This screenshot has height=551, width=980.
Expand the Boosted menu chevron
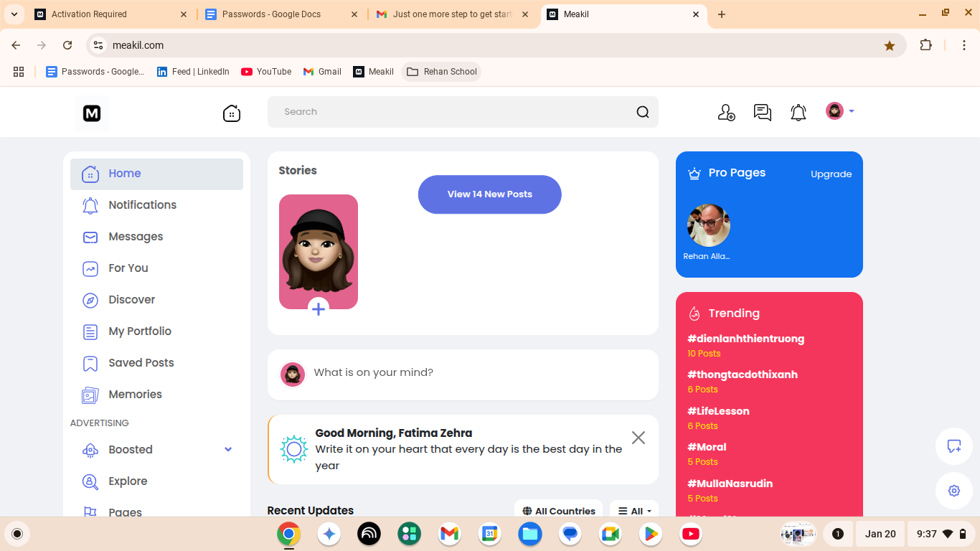(x=228, y=450)
